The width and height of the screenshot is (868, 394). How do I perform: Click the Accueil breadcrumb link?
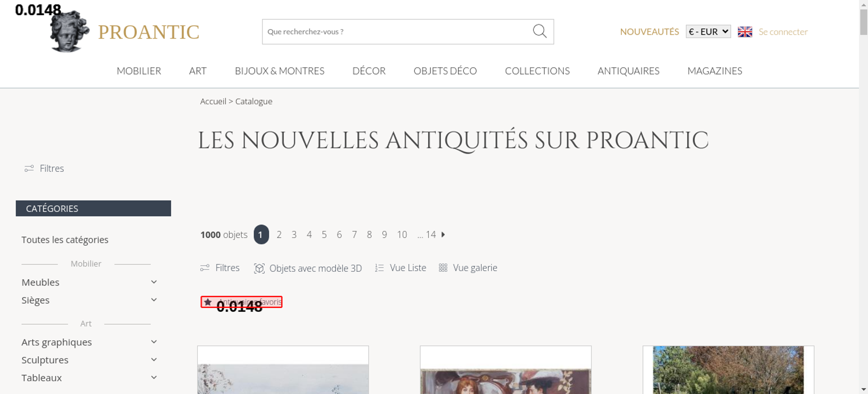213,102
